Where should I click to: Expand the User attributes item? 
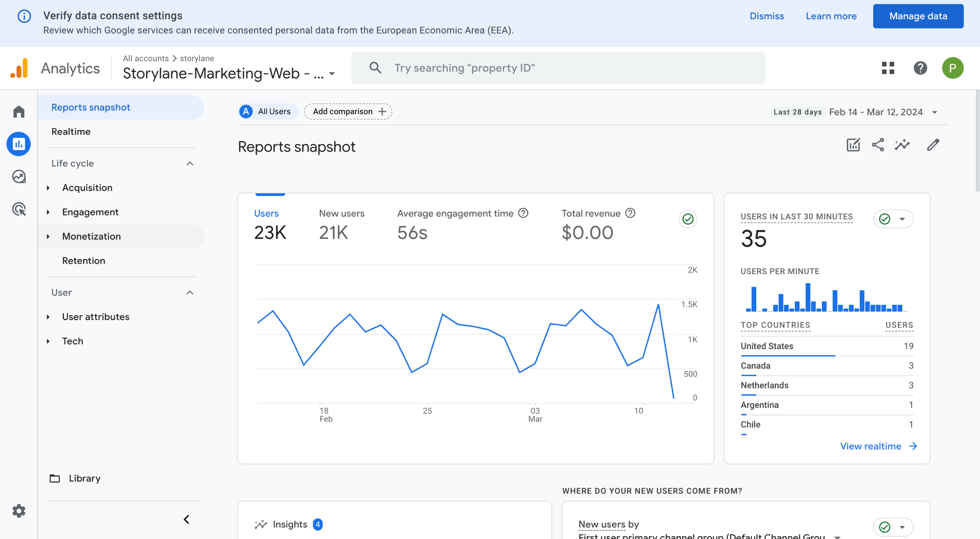tap(48, 317)
